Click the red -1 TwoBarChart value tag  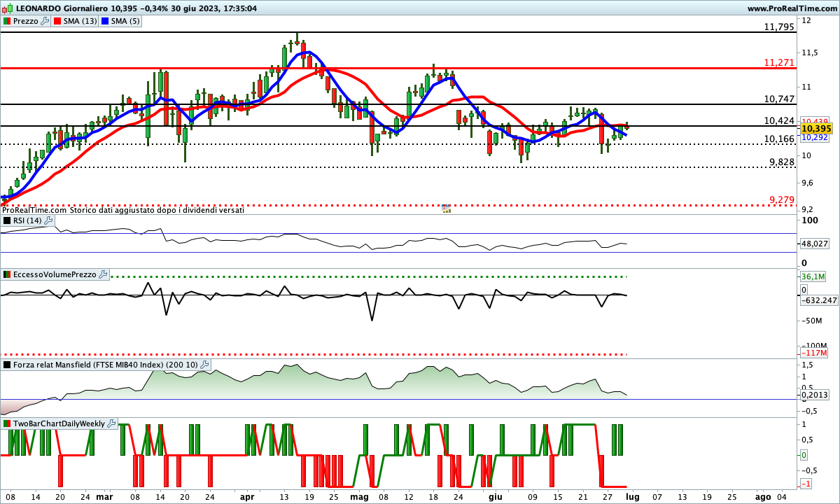pyautogui.click(x=806, y=484)
